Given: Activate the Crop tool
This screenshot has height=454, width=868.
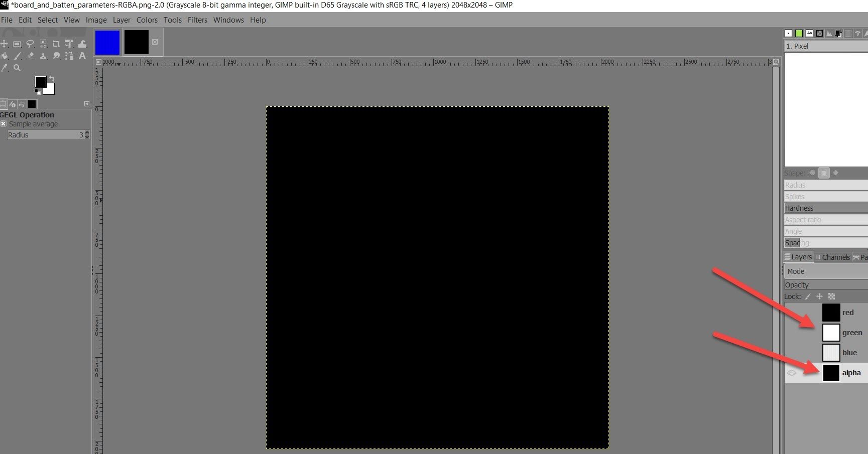Looking at the screenshot, I should 56,44.
